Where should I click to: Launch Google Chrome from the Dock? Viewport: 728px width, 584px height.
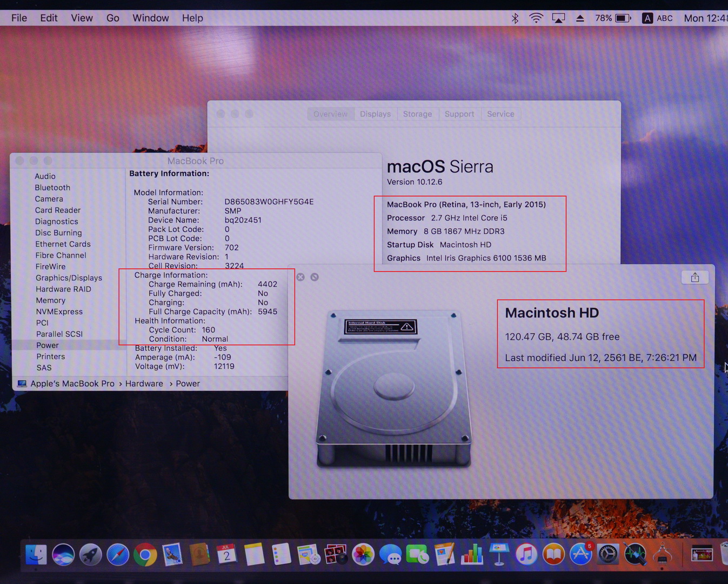click(145, 555)
